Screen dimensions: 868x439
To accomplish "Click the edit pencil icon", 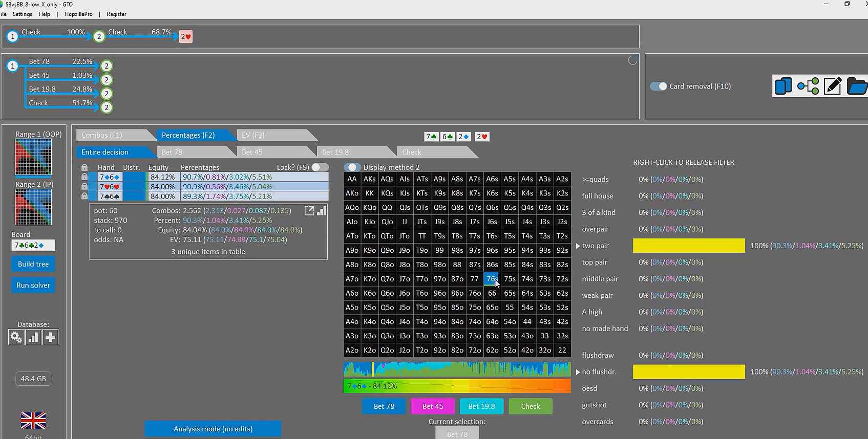I will click(833, 86).
